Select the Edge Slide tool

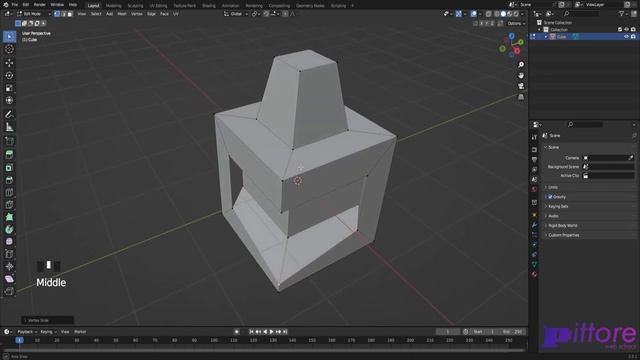click(9, 254)
